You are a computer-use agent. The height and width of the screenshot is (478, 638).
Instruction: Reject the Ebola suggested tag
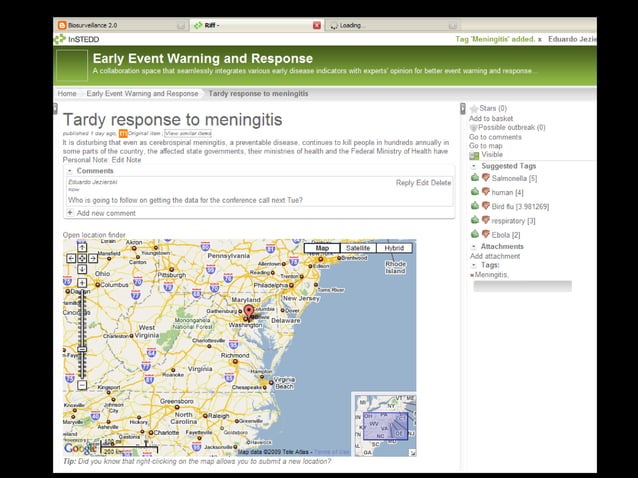[486, 235]
